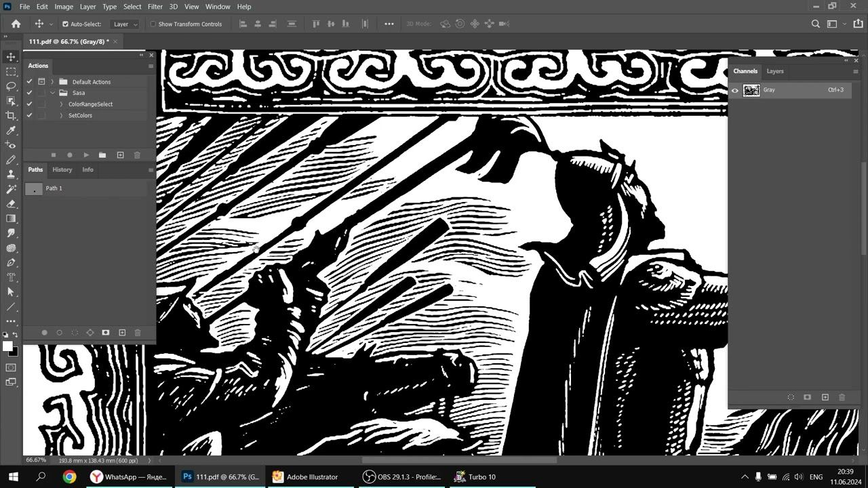This screenshot has height=488, width=868.
Task: Open the align and distribute three-dots menu
Action: click(x=389, y=24)
